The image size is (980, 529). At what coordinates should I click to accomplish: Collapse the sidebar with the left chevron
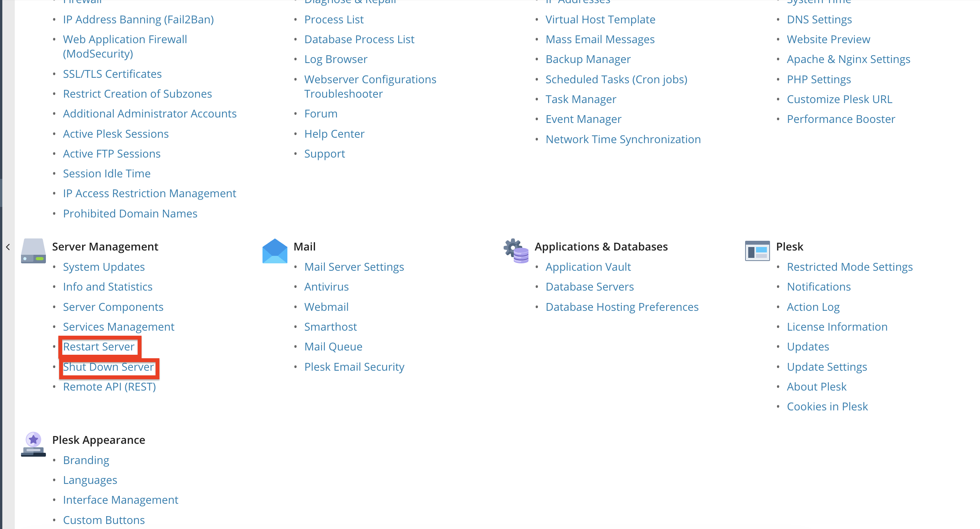coord(8,247)
